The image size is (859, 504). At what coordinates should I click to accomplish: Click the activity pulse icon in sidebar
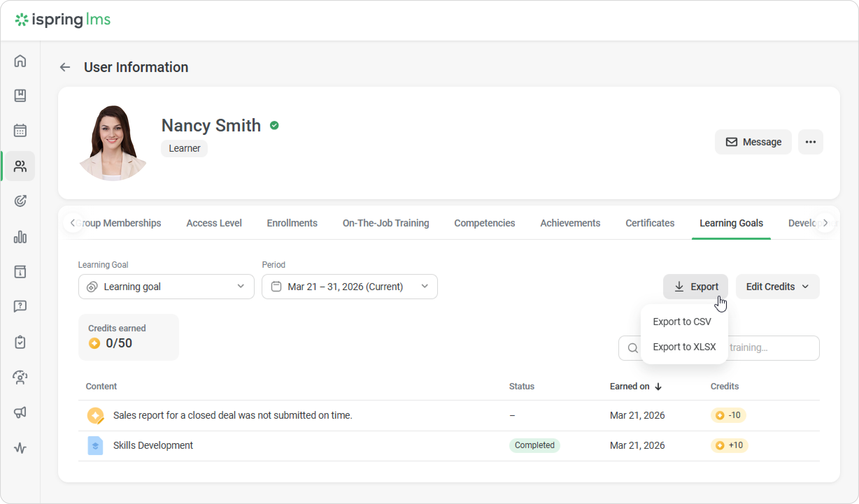point(20,448)
